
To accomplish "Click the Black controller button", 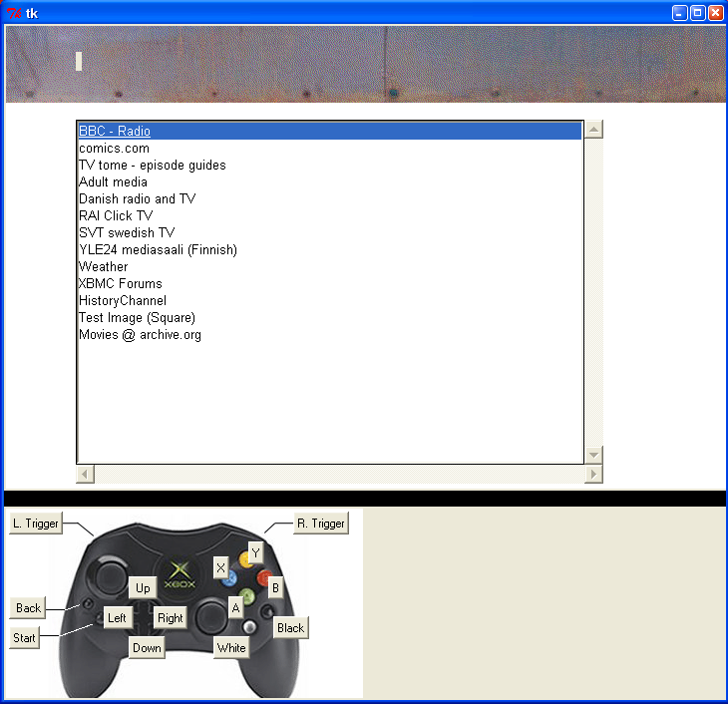I will coord(290,628).
